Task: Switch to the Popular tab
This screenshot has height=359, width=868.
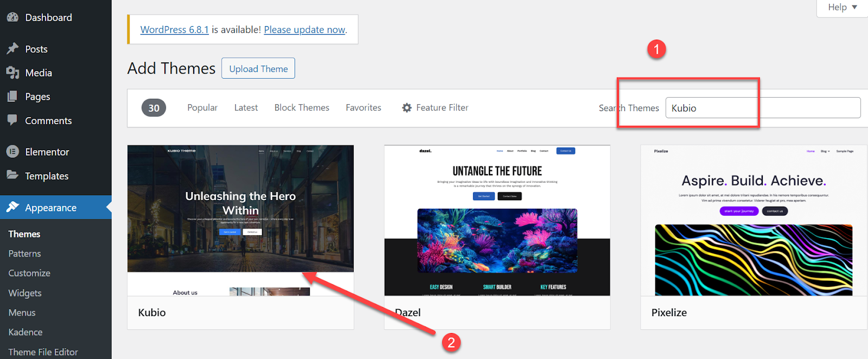Action: point(202,108)
